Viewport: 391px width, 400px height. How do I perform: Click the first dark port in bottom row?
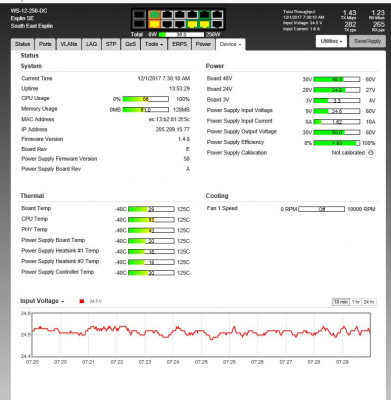point(139,24)
